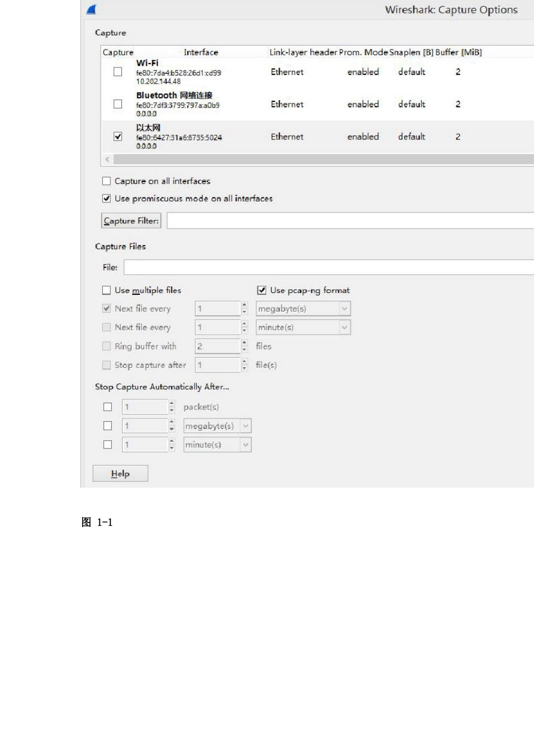Select the 以太网 interface name
The width and height of the screenshot is (534, 756).
[148, 128]
